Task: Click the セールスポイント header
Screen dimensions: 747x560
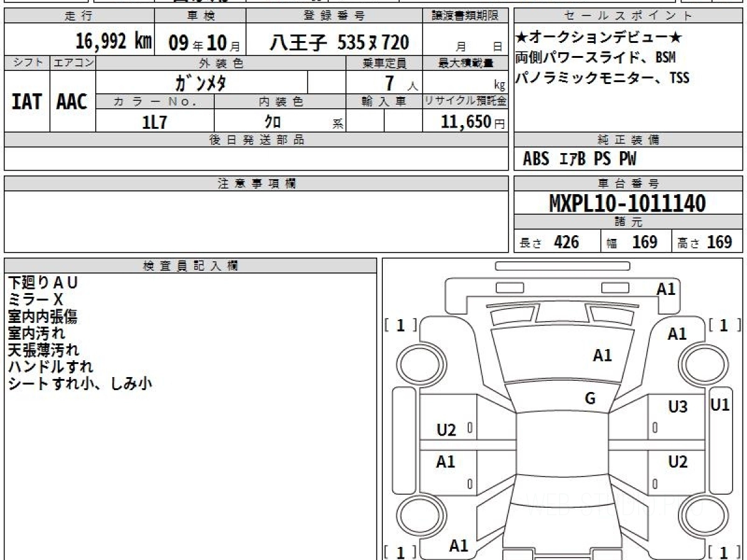Action: click(629, 16)
